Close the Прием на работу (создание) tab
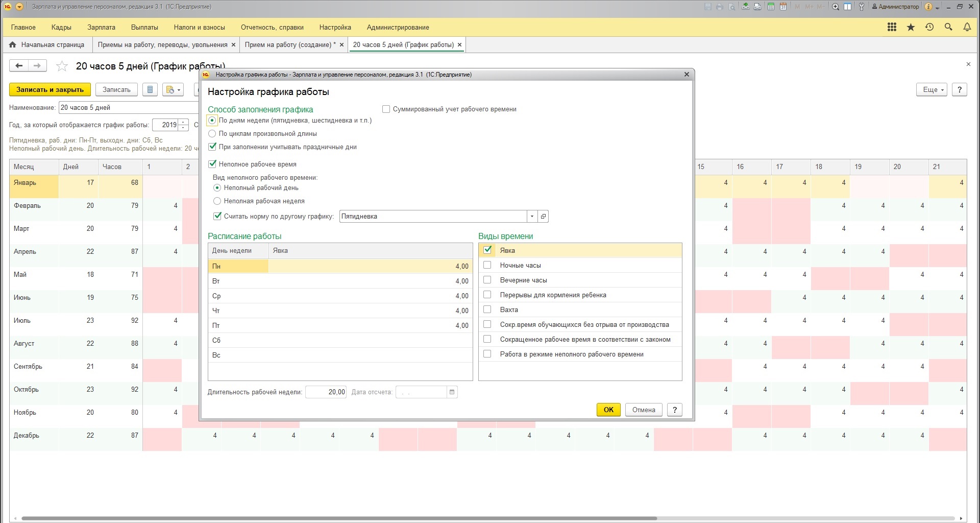The width and height of the screenshot is (980, 523). click(x=341, y=44)
